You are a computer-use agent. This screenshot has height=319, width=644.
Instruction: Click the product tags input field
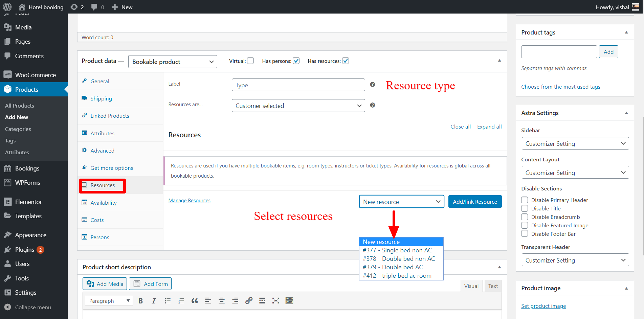559,52
